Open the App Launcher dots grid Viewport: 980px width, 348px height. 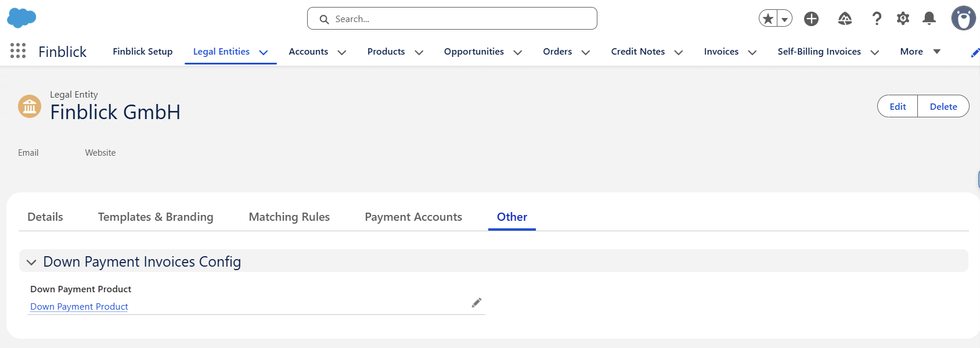[18, 51]
